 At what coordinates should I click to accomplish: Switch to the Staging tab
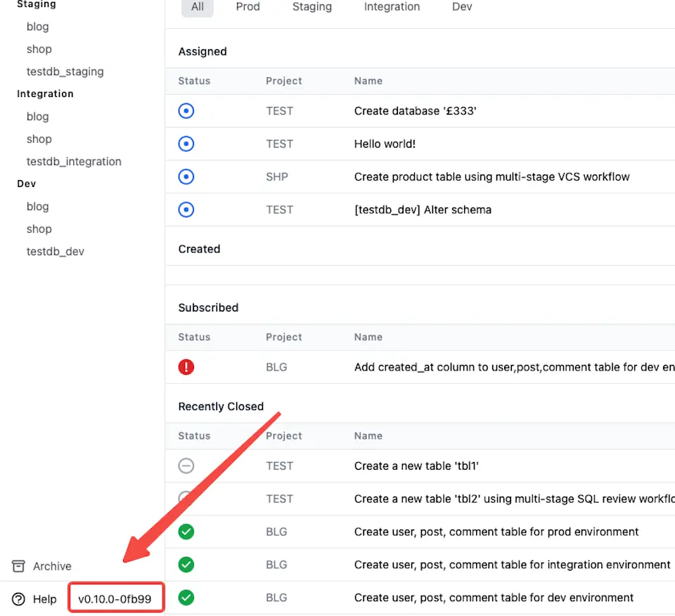[311, 7]
